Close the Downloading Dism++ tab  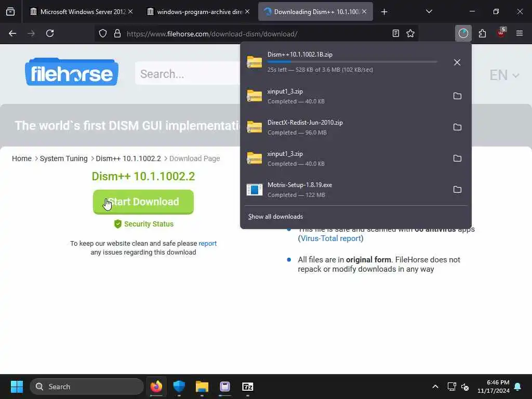click(364, 11)
